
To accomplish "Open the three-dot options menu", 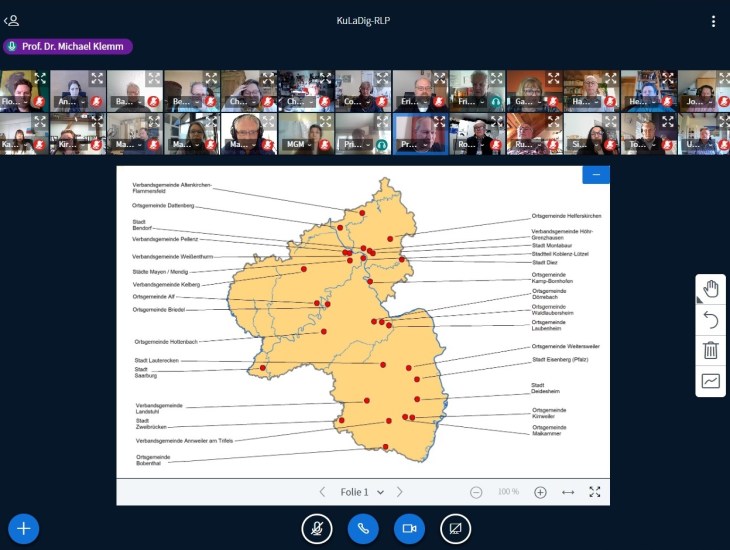I will 713,21.
